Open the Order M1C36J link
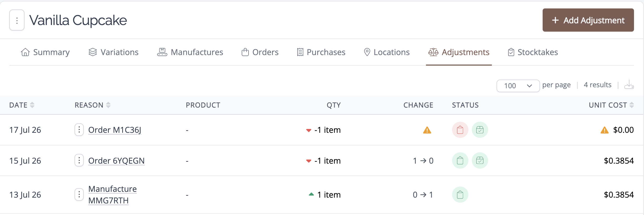The image size is (644, 215). 115,130
